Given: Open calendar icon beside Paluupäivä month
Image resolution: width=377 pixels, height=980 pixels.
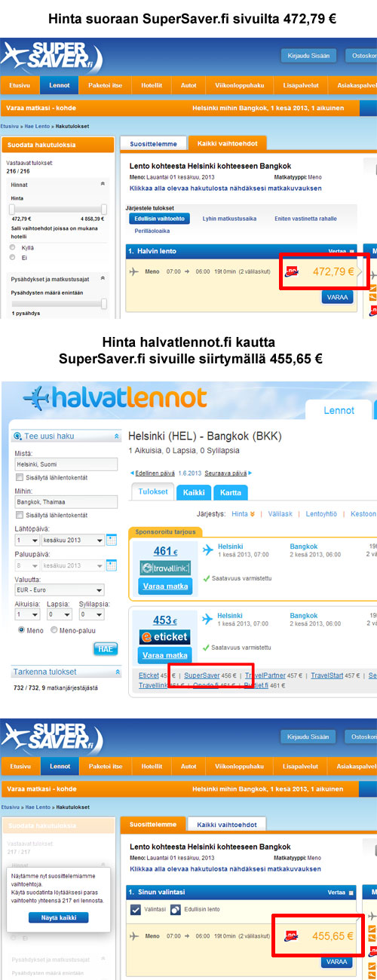Looking at the screenshot, I should point(112,565).
